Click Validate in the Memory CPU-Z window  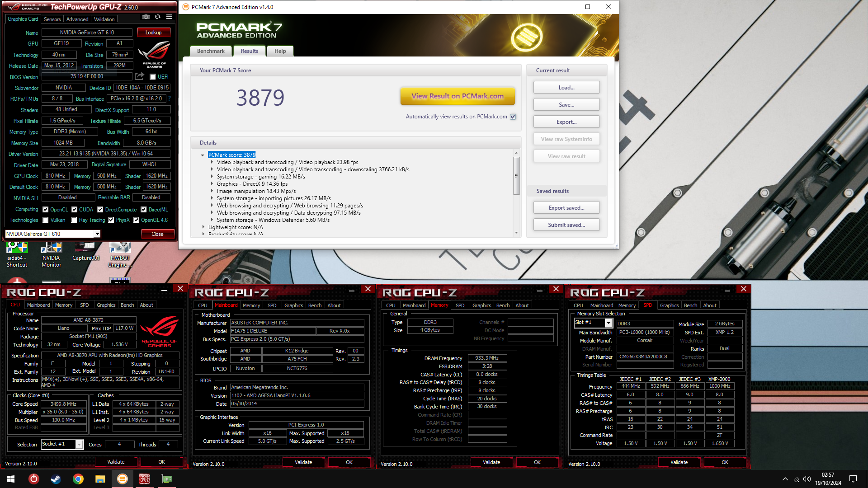pyautogui.click(x=491, y=462)
